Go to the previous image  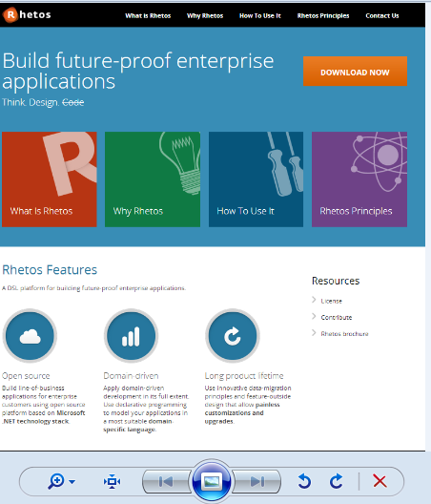(166, 481)
